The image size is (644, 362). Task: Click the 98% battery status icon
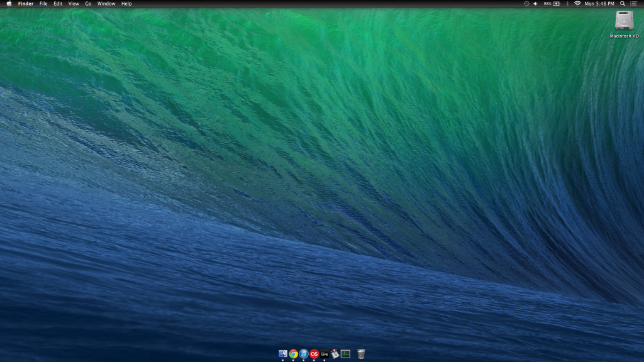coord(552,4)
